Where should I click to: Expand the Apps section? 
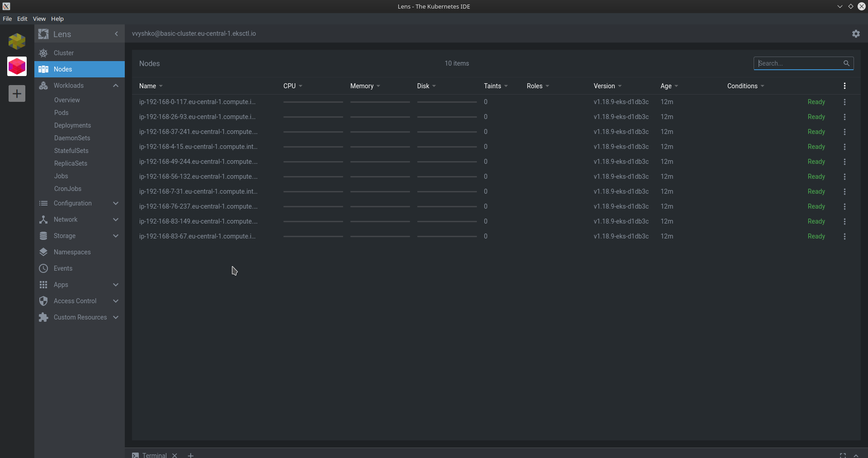116,285
